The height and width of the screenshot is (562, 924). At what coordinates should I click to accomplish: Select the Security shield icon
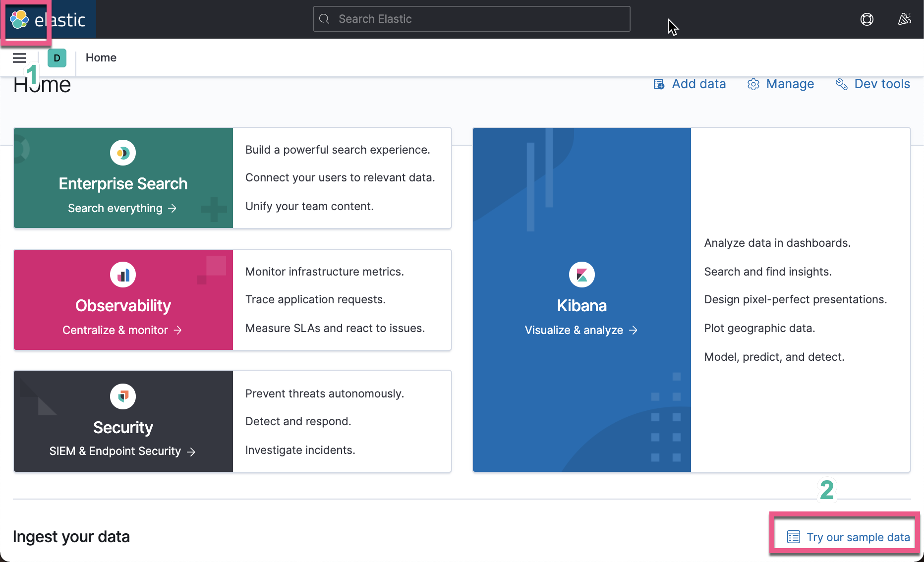[122, 396]
